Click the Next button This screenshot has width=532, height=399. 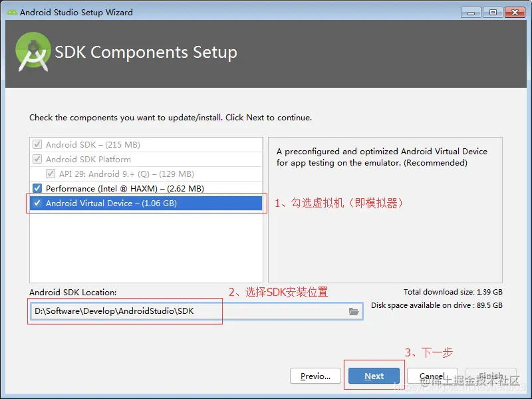coord(374,376)
